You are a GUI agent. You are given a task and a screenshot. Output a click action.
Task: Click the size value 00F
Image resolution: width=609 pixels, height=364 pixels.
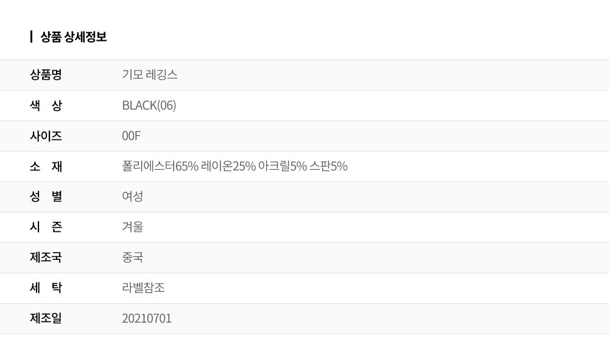(132, 136)
